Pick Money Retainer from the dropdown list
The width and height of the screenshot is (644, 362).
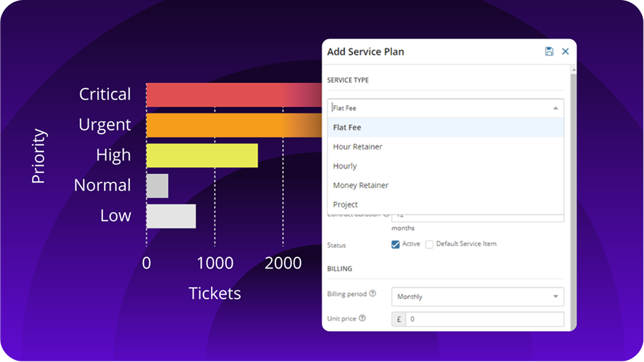(x=361, y=185)
